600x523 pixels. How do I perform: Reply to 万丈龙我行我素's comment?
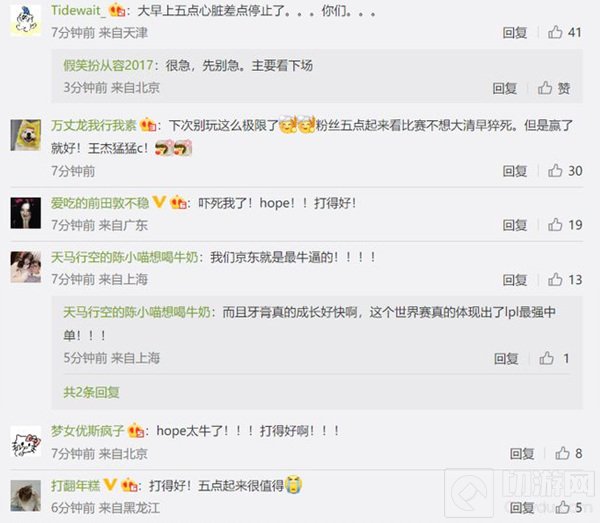pos(515,171)
